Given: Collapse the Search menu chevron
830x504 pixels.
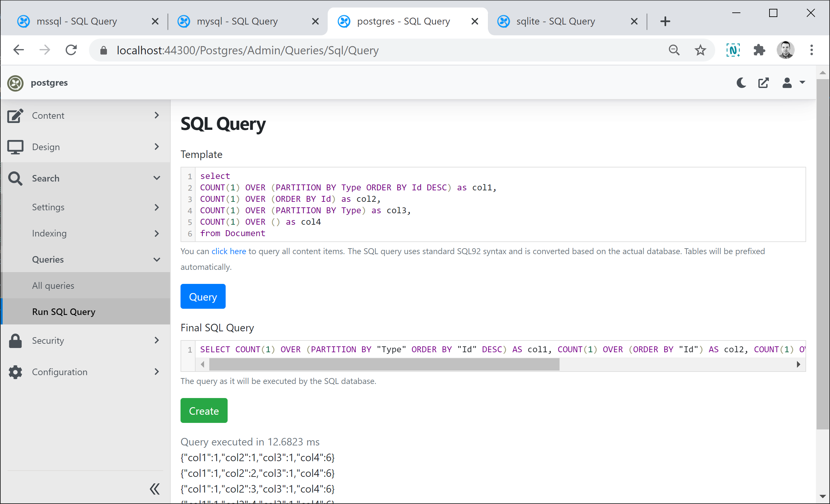Looking at the screenshot, I should coord(157,178).
